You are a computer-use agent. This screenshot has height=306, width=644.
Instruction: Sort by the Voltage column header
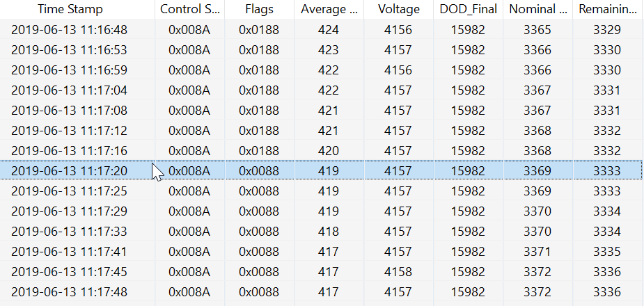398,9
